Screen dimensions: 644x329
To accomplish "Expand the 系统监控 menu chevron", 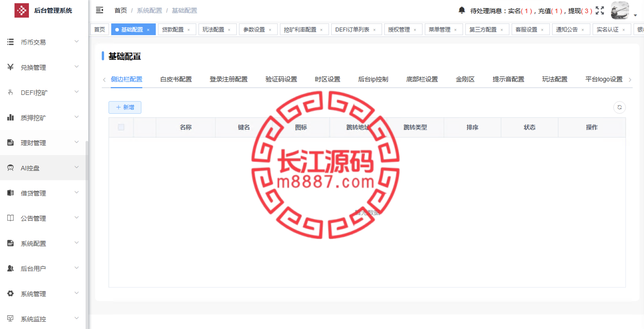I will point(77,318).
